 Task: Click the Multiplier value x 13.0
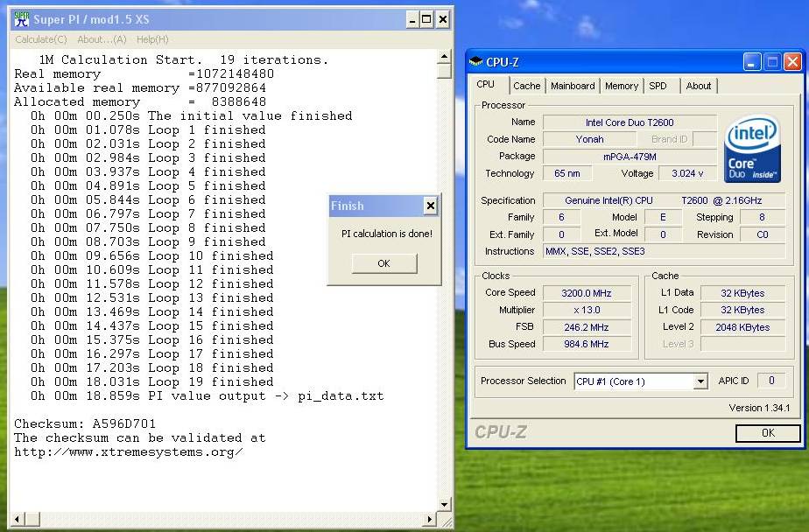587,311
